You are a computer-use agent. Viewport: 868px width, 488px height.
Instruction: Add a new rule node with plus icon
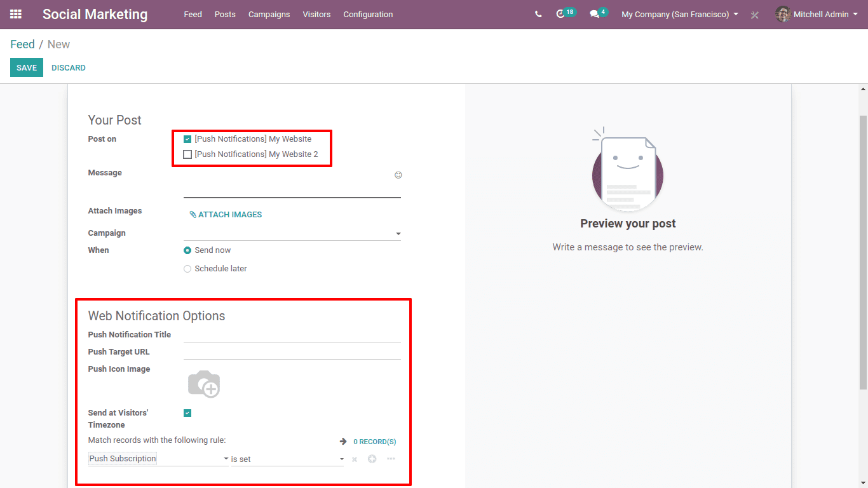pos(372,459)
